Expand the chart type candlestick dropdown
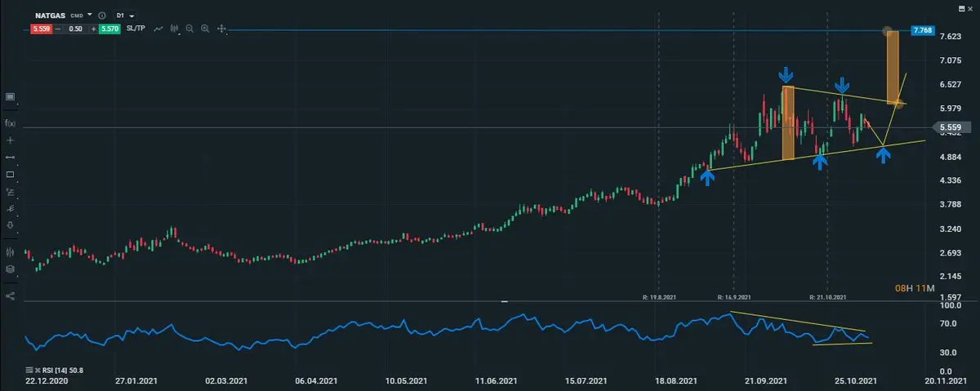This screenshot has height=391, width=980. point(175,29)
